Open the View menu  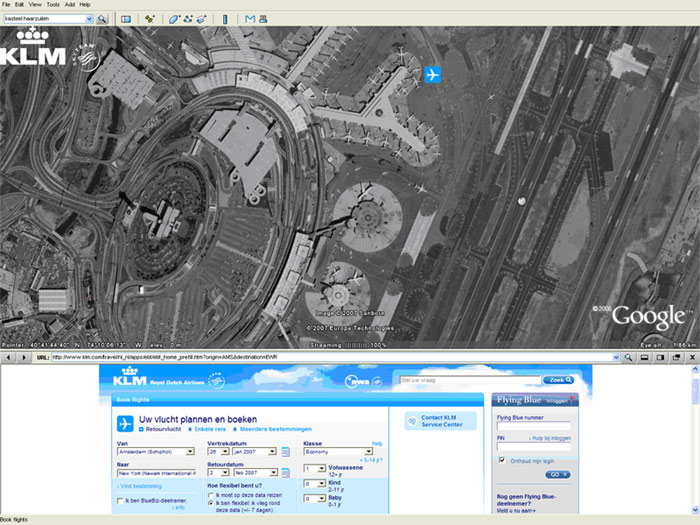click(35, 4)
